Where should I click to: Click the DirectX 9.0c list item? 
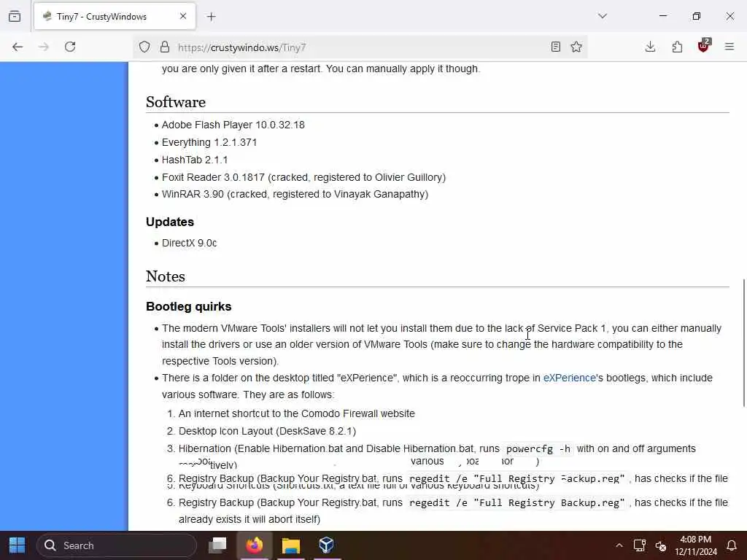pos(189,243)
